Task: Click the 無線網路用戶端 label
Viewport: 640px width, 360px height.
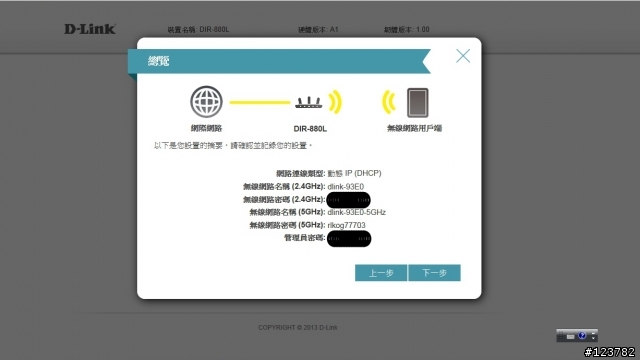Action: point(414,128)
